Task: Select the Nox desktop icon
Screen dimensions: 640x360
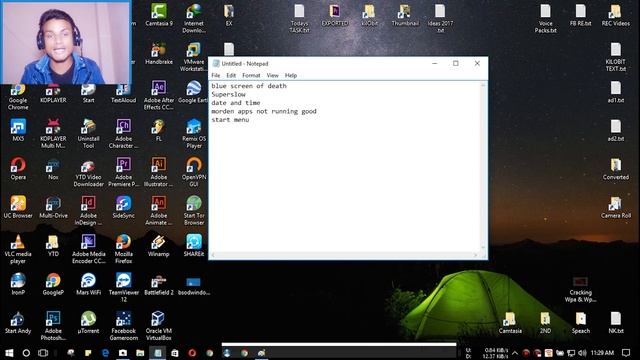Action: pyautogui.click(x=53, y=169)
